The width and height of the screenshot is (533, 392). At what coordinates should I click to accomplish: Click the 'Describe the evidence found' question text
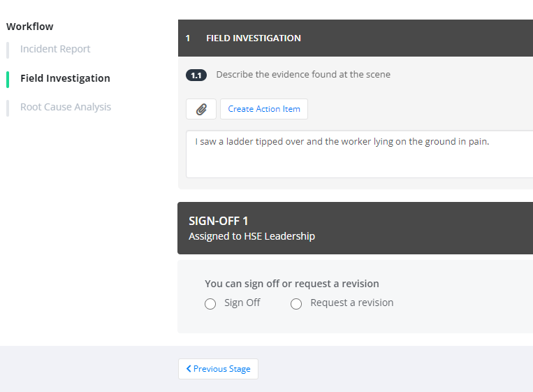[303, 75]
